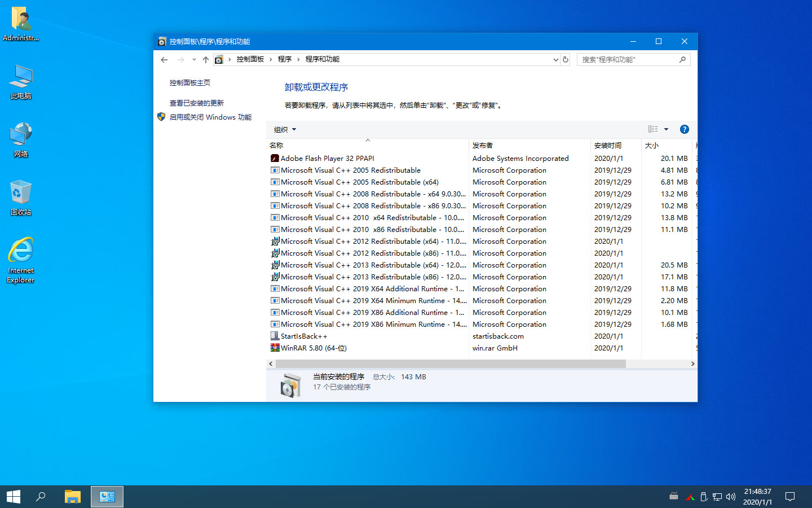Open 查看已安装的更新 link

click(197, 103)
